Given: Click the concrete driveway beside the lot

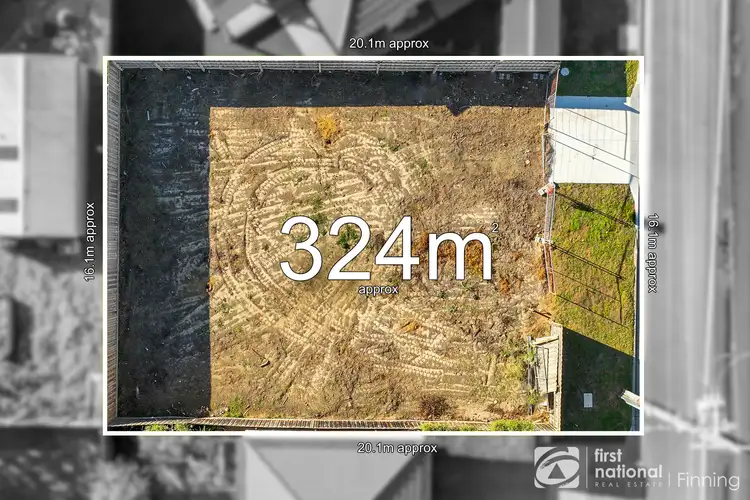Looking at the screenshot, I should (x=592, y=143).
